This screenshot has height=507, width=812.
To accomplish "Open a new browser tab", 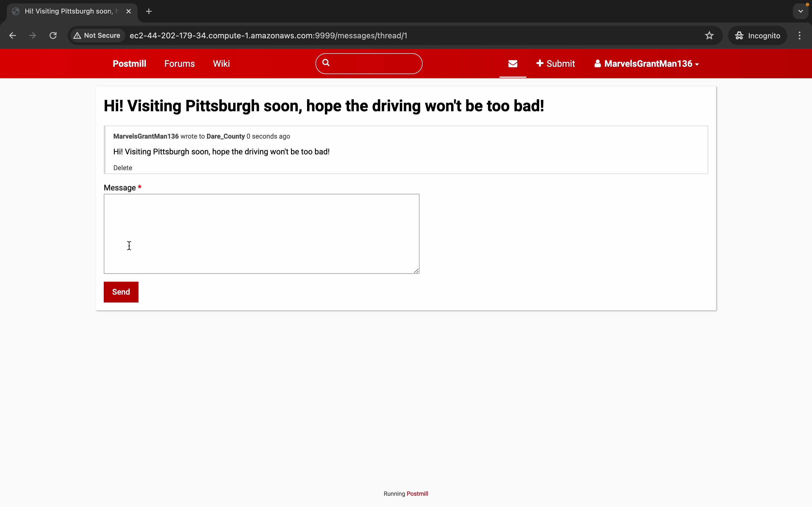I will (x=149, y=11).
